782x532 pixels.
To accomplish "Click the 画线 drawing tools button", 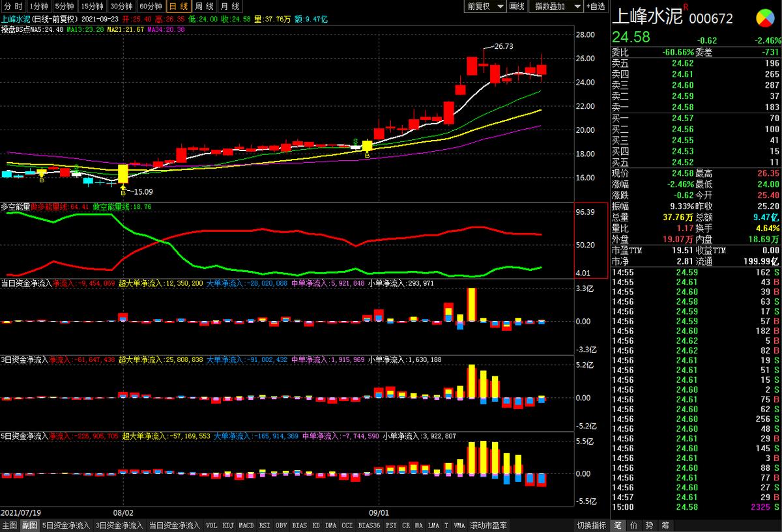I will [x=517, y=6].
